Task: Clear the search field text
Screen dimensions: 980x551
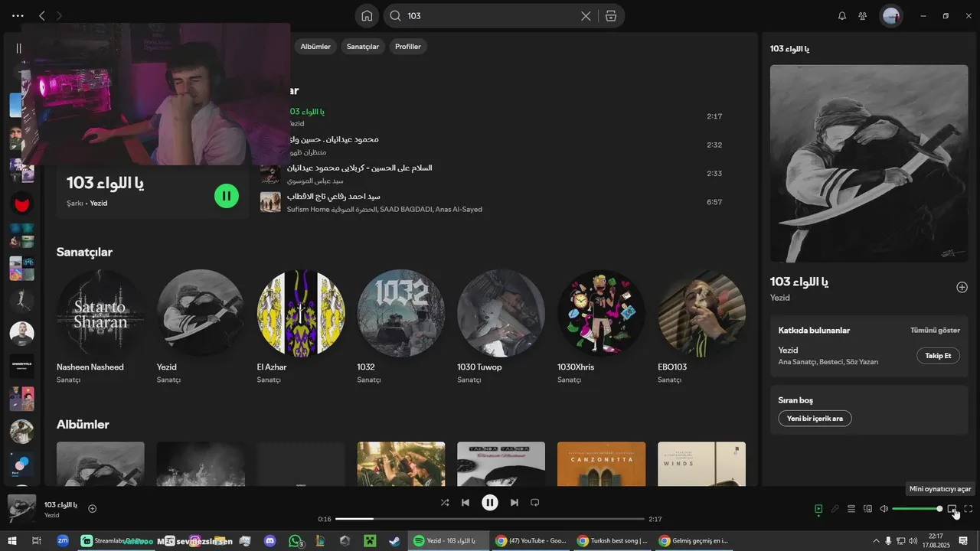Action: click(586, 15)
